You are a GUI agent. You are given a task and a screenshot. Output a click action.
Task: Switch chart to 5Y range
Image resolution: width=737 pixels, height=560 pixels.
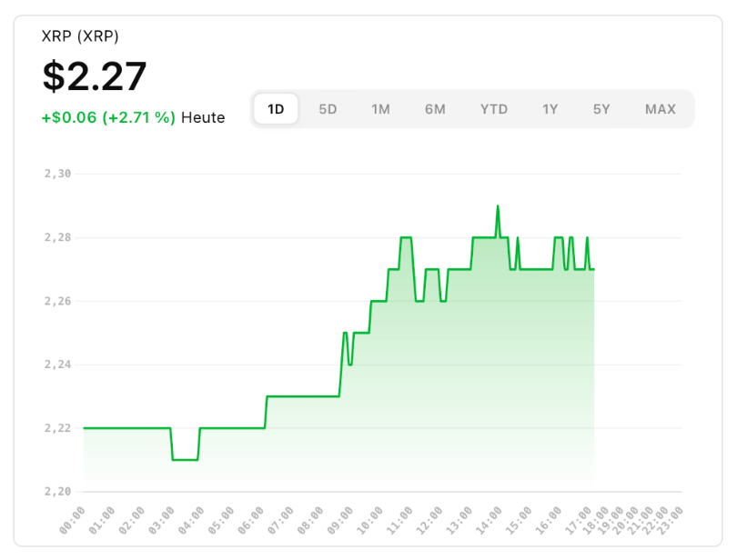point(601,109)
